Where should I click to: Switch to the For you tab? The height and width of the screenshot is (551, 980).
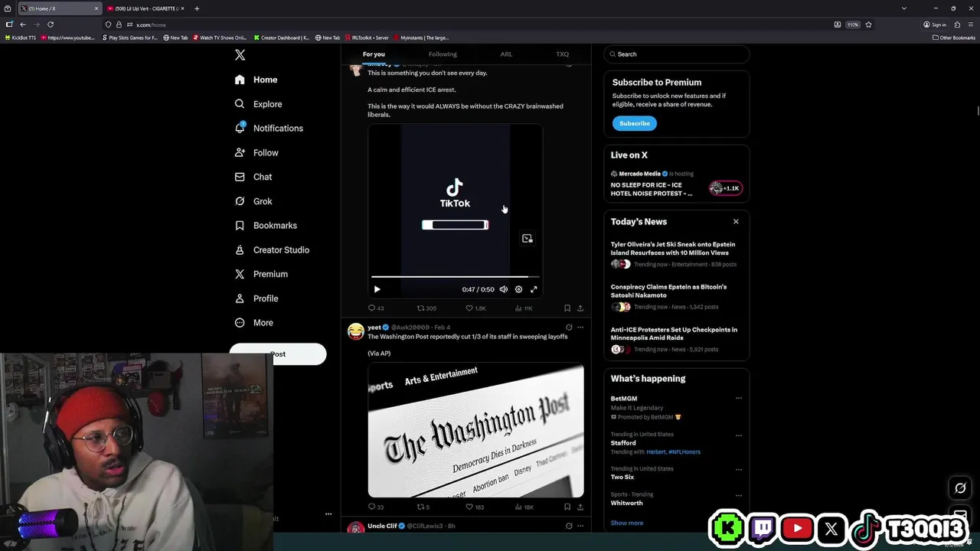click(374, 54)
